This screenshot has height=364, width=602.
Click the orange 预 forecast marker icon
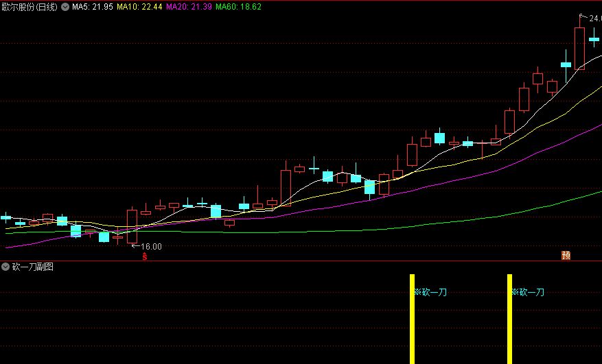coord(566,255)
